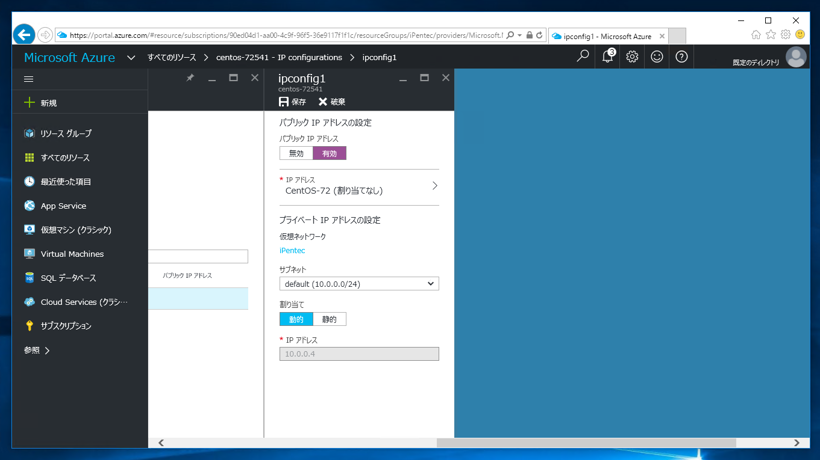820x460 pixels.
Task: Select the ipconfig1 - Microsoft Azure browser tab
Action: point(608,36)
